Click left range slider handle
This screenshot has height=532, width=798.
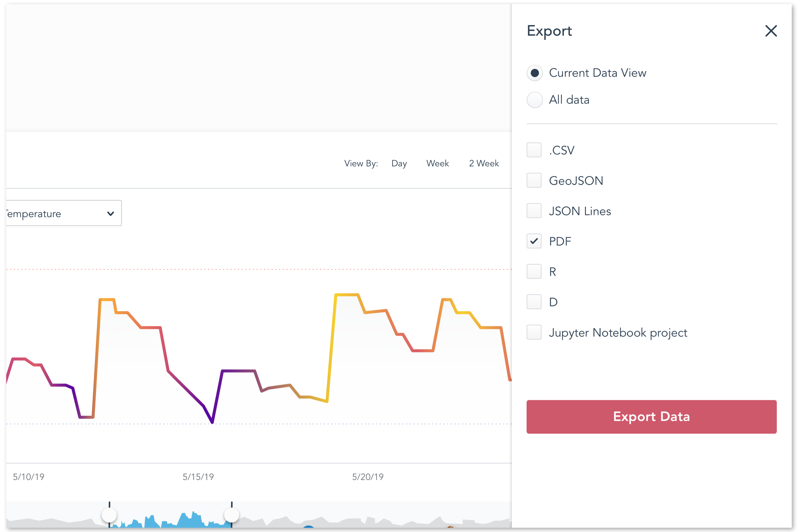point(109,515)
